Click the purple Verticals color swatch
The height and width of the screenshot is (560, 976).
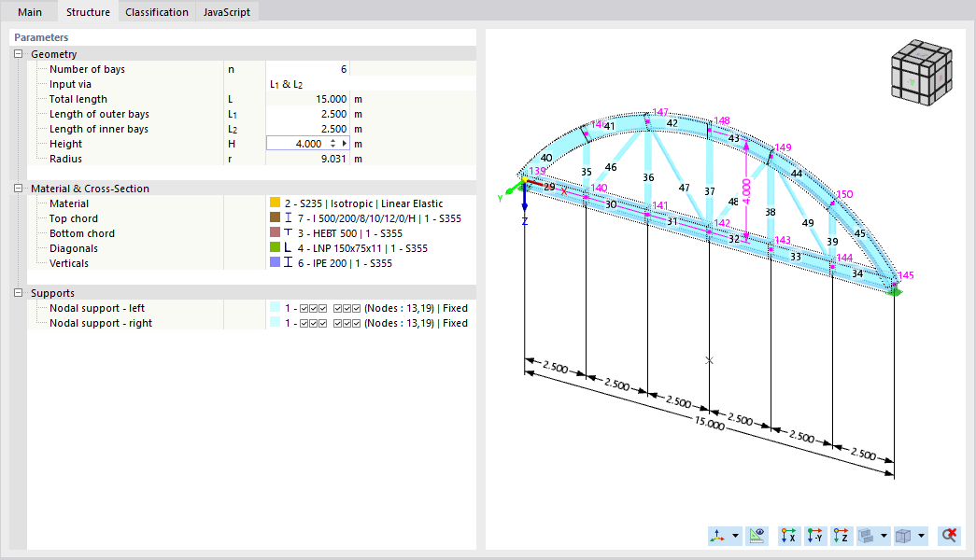tap(275, 262)
